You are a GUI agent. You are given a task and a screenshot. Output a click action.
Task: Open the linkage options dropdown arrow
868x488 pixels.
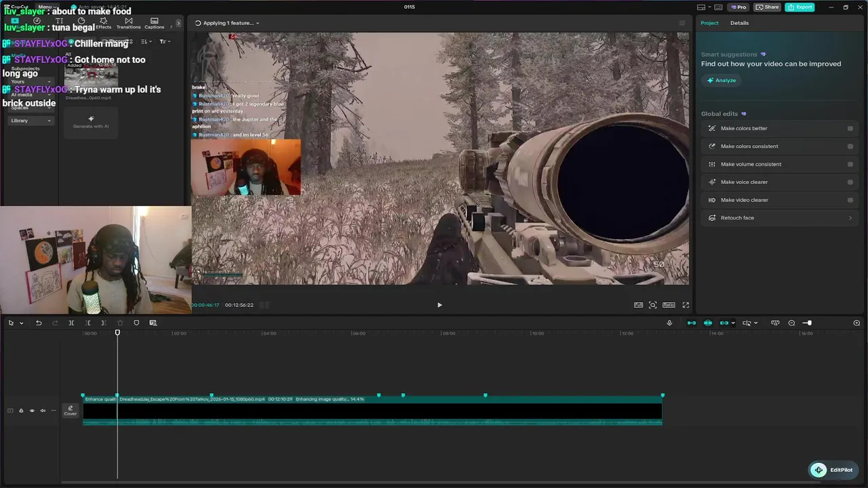click(733, 323)
